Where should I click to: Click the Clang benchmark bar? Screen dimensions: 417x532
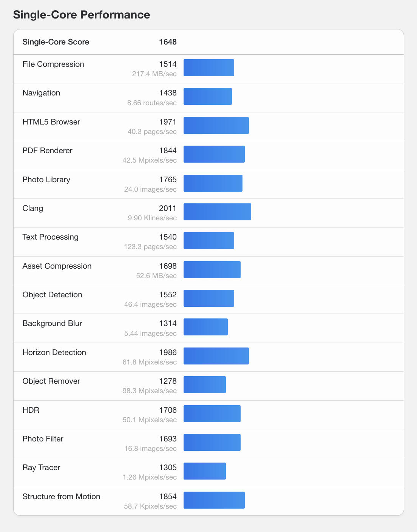(217, 212)
